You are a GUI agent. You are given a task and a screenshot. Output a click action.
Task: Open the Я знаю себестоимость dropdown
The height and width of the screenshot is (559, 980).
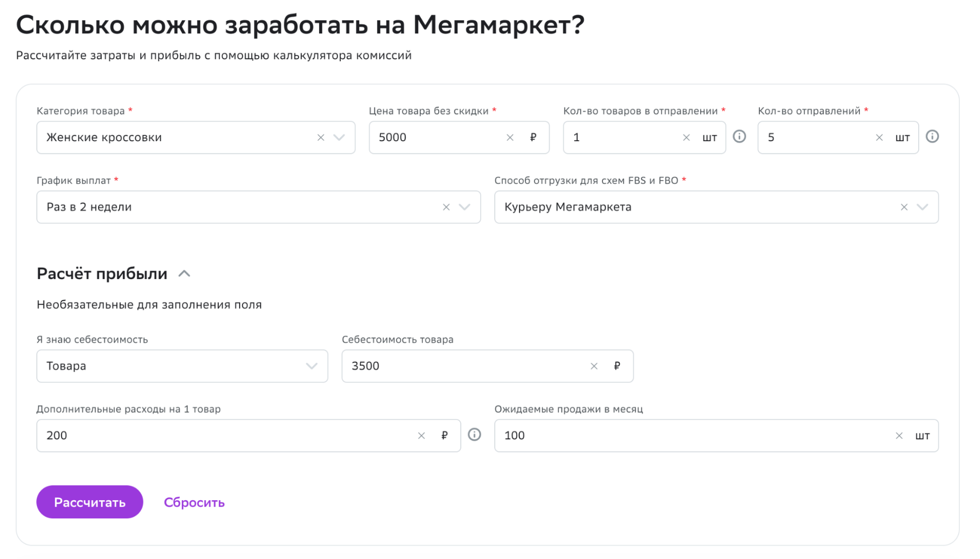tap(182, 366)
